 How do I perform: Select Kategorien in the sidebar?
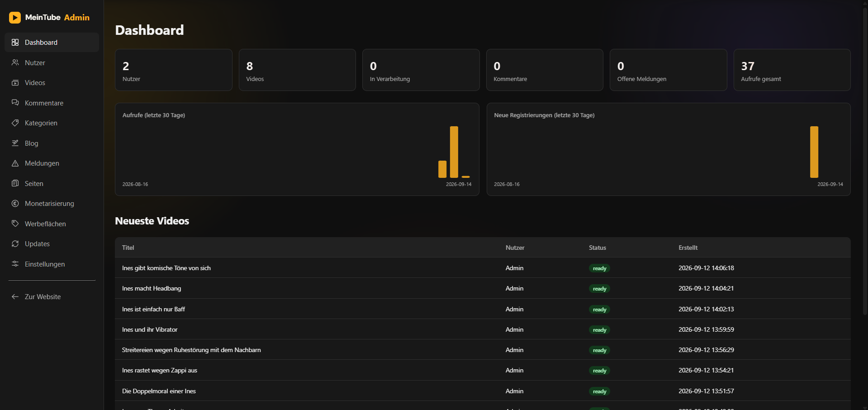pyautogui.click(x=52, y=123)
